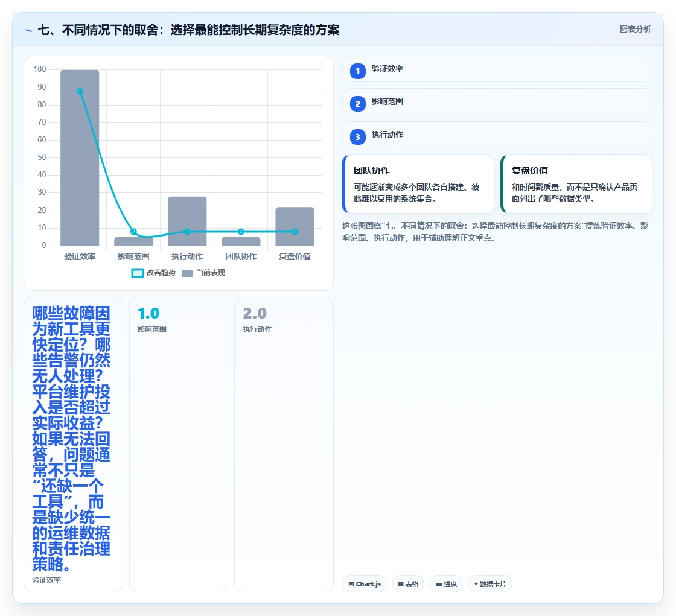Click the large blue text 哪些故障因为新工具更快定位
This screenshot has width=676, height=616.
pyautogui.click(x=72, y=439)
